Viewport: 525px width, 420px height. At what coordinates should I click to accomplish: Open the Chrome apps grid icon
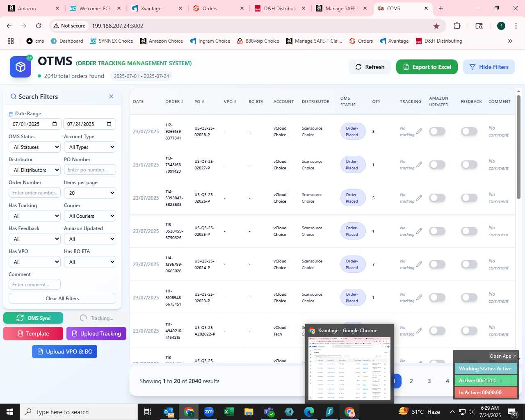[x=11, y=41]
